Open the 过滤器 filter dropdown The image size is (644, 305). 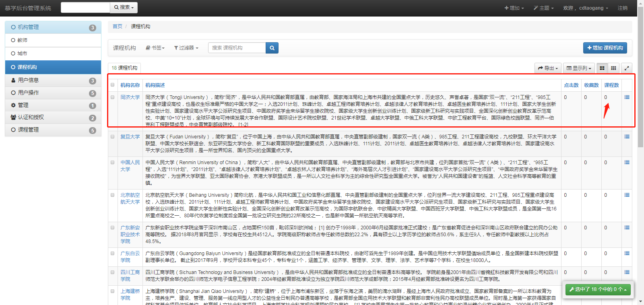tap(186, 48)
